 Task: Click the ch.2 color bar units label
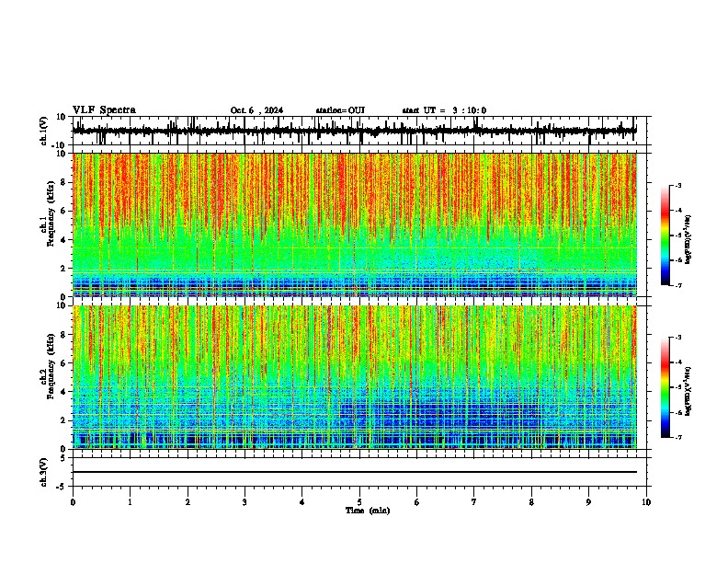[688, 391]
